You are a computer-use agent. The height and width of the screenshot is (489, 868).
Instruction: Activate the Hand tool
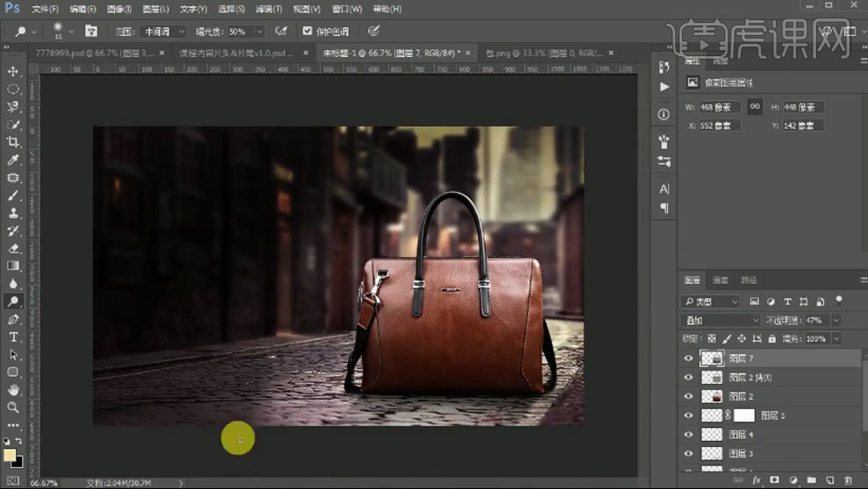pos(13,390)
